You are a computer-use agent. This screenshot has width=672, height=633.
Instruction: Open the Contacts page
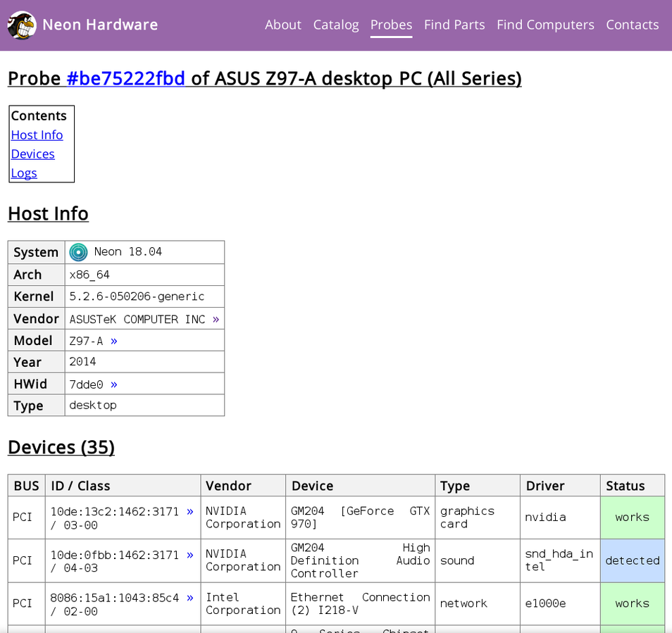tap(632, 25)
